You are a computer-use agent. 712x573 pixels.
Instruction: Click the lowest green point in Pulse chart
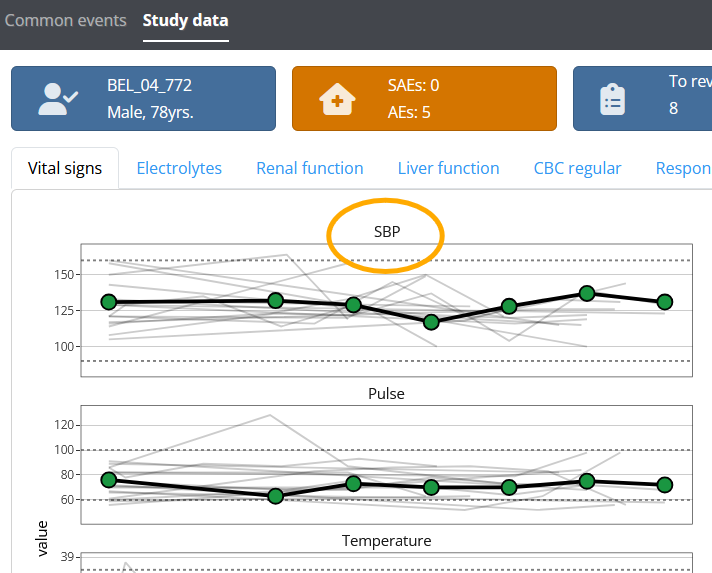point(275,496)
